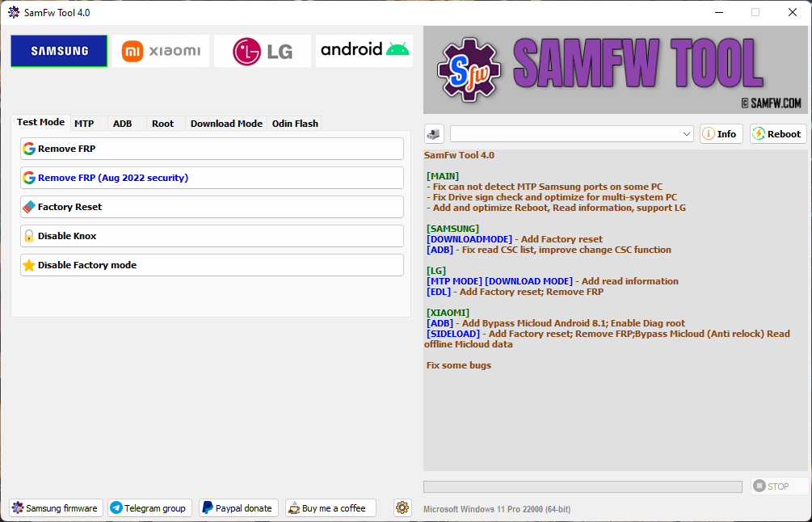
Task: Click the SamFw app icon in the title bar
Action: coord(14,12)
